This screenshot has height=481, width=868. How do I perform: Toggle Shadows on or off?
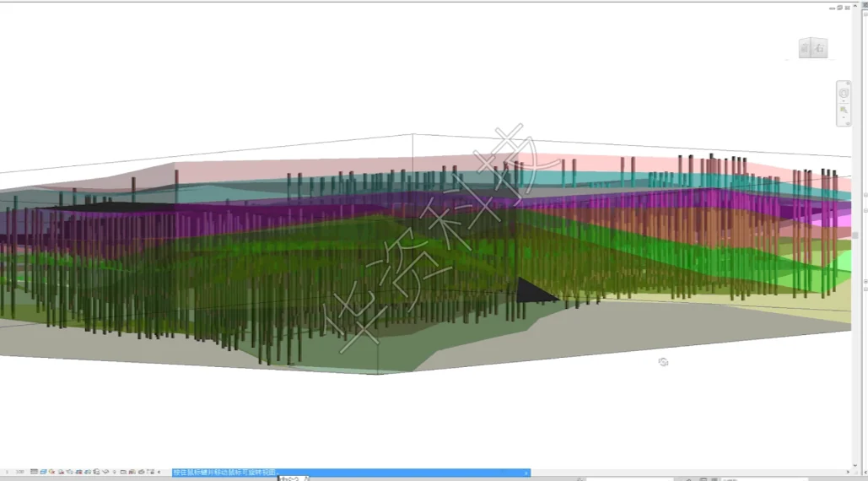coord(61,473)
